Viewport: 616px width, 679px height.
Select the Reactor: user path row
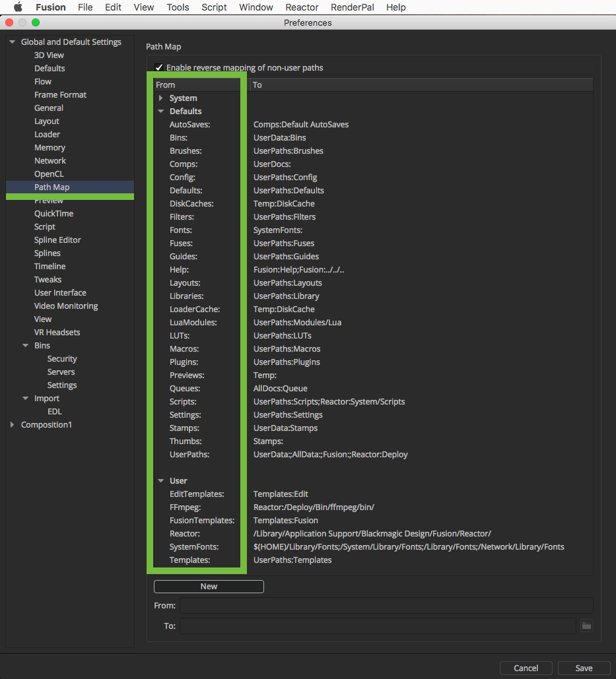point(185,534)
